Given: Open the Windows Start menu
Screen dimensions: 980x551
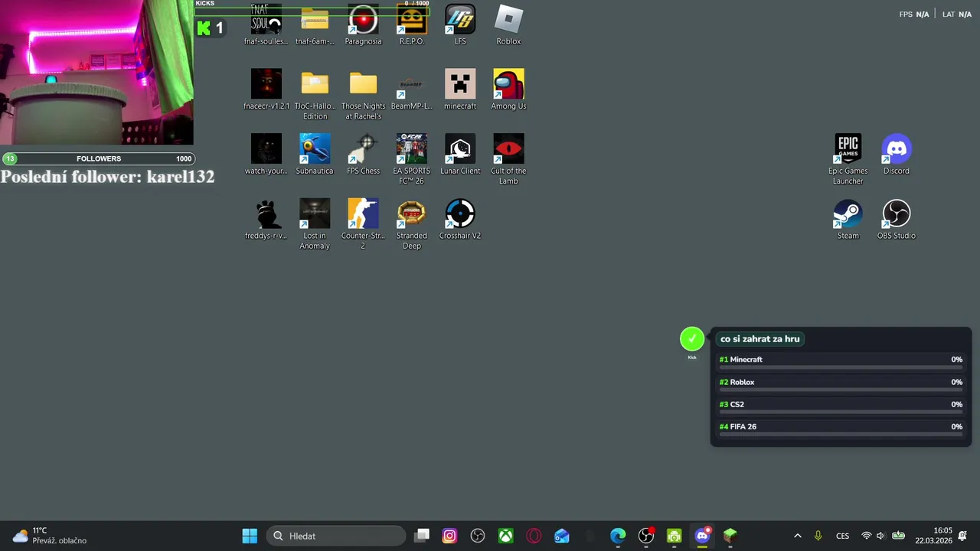Looking at the screenshot, I should (x=250, y=536).
